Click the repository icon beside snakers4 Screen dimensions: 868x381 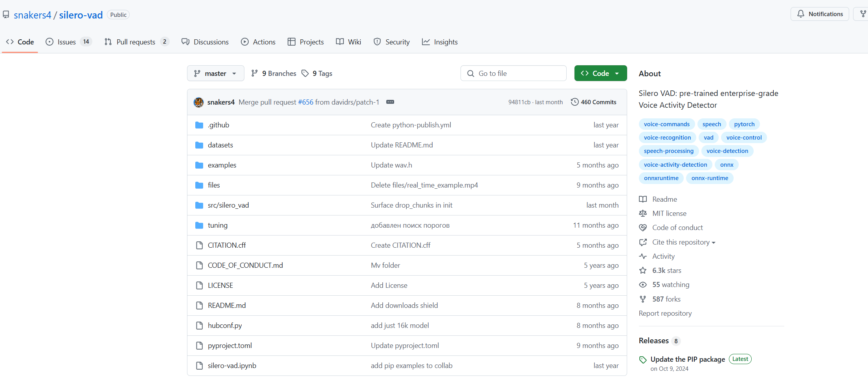click(6, 15)
